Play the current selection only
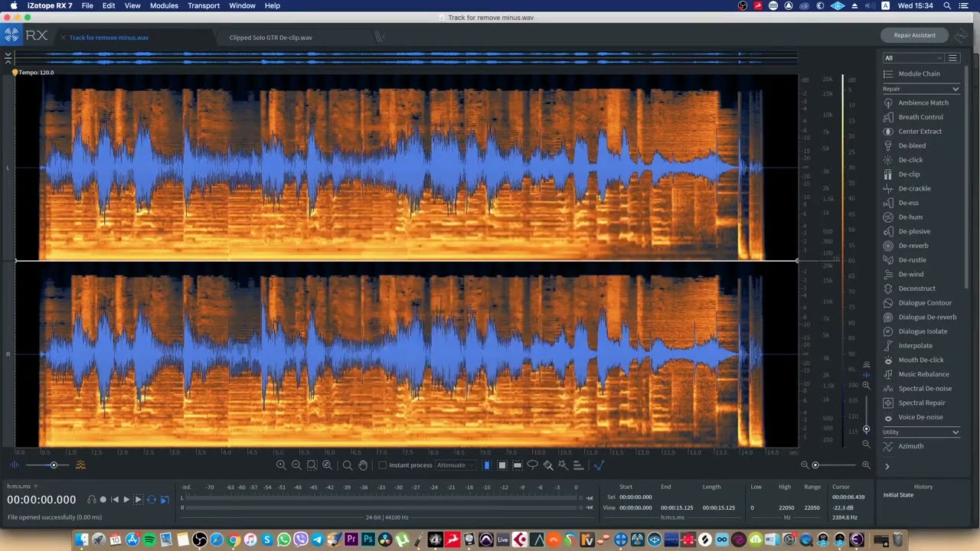 click(139, 500)
